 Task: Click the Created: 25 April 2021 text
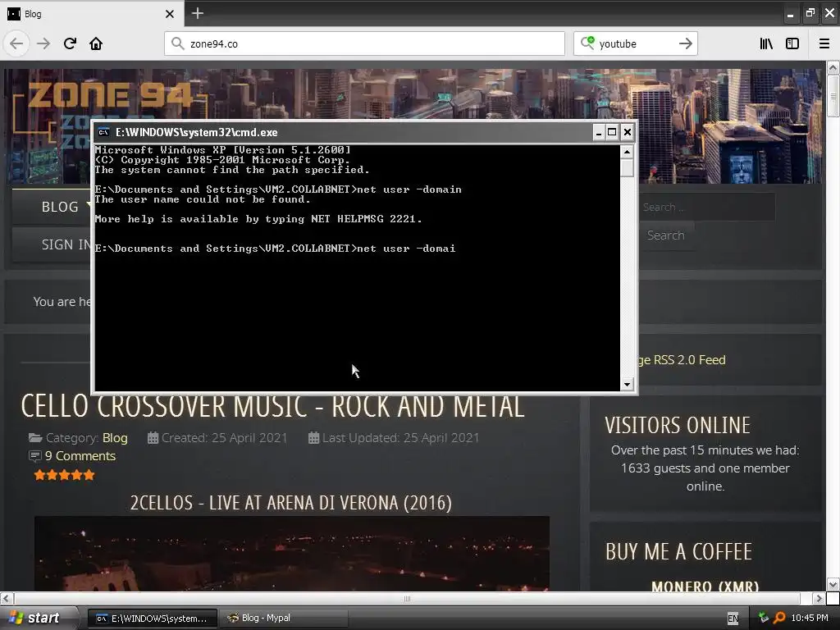(224, 438)
